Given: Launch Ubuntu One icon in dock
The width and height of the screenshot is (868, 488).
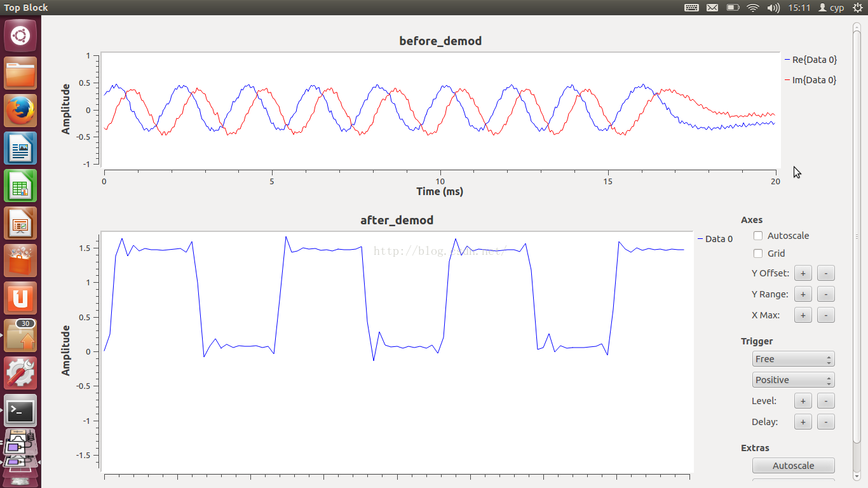Looking at the screenshot, I should click(20, 298).
